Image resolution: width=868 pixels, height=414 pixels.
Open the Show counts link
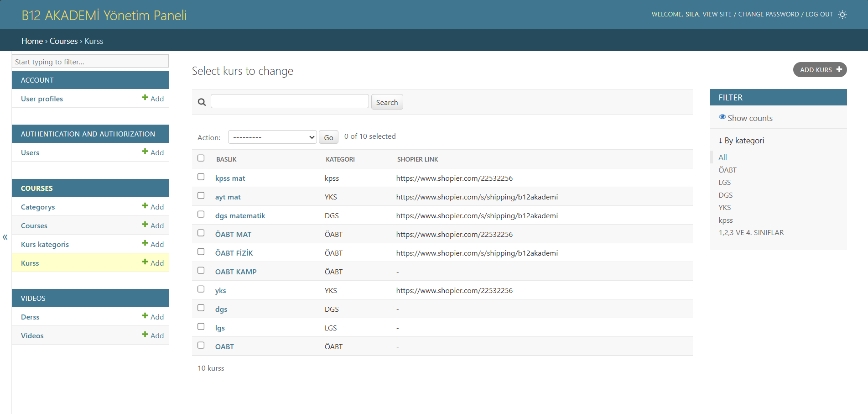(x=750, y=118)
